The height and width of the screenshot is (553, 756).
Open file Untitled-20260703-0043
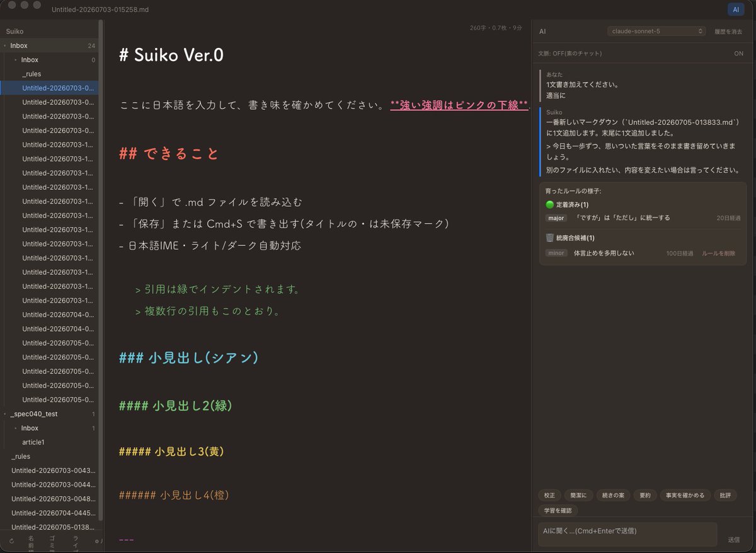[x=53, y=470]
